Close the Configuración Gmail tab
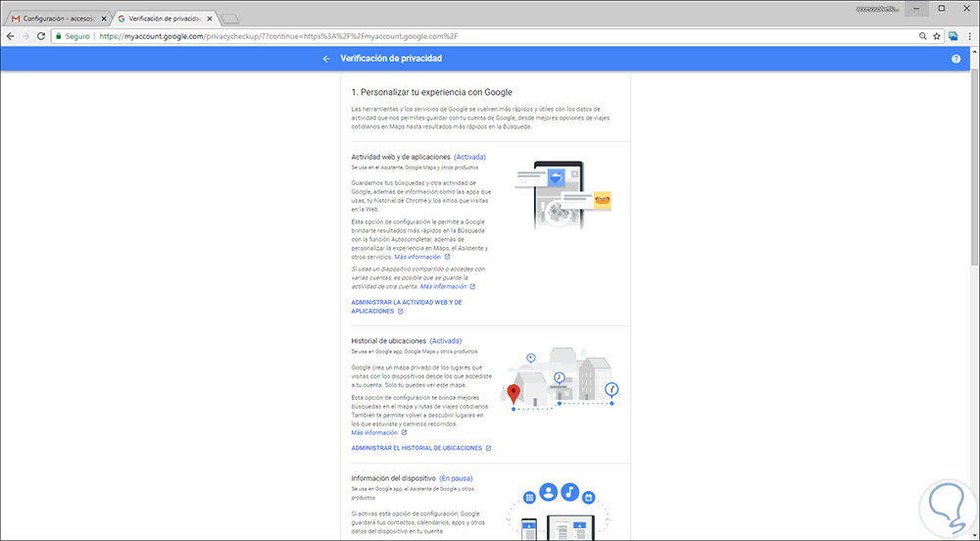980x541 pixels. (x=104, y=19)
